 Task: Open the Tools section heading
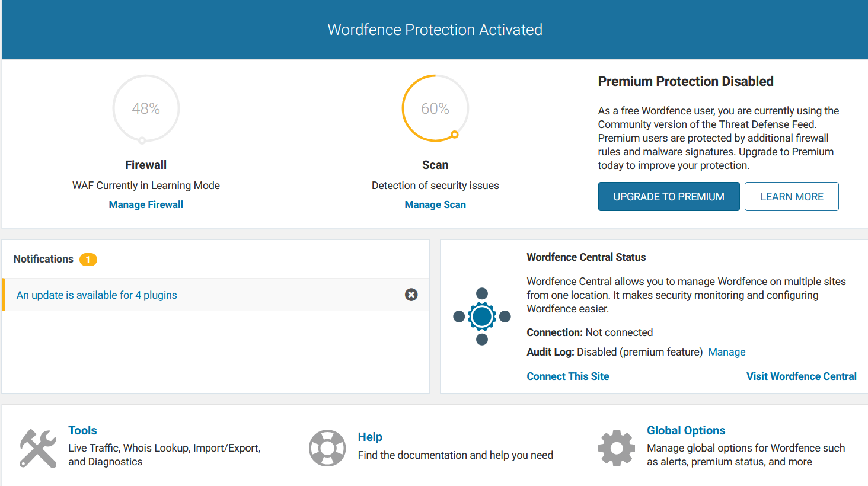[82, 430]
